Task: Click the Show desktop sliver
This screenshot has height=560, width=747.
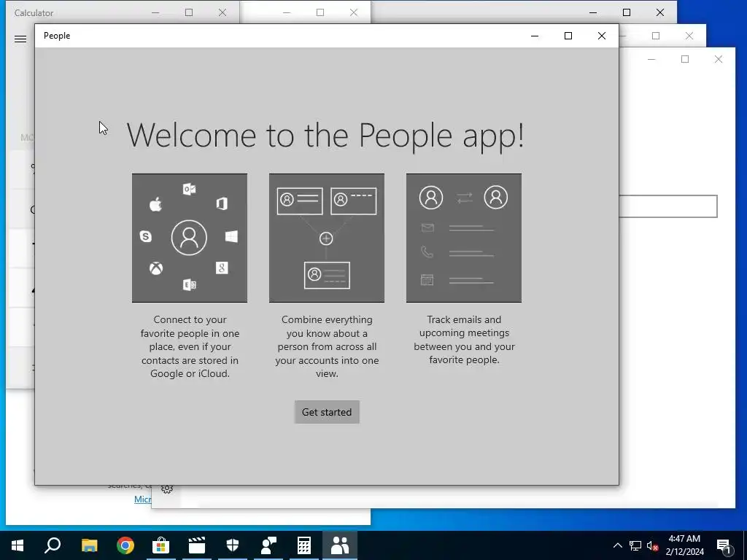Action: [x=745, y=545]
